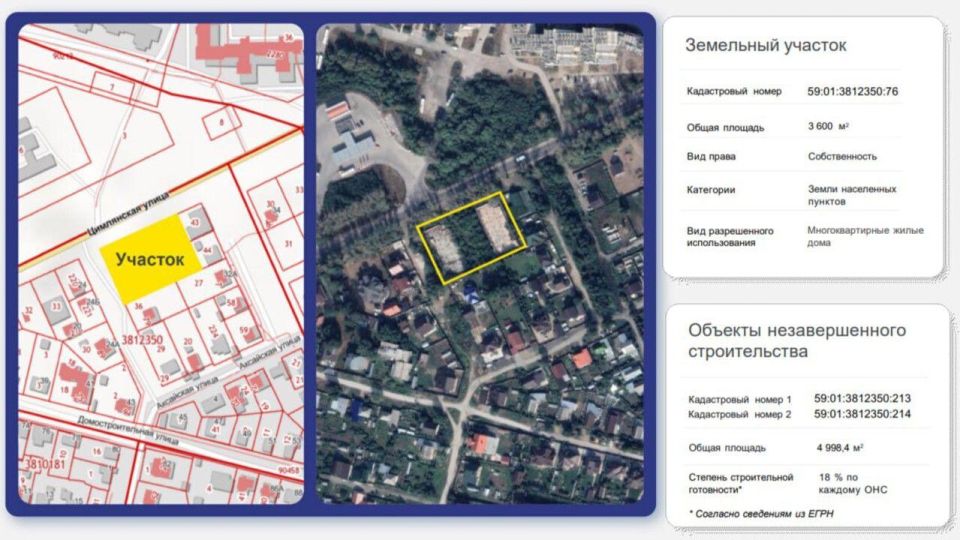Select cadastral number 59:01:3812350:76

[x=852, y=91]
